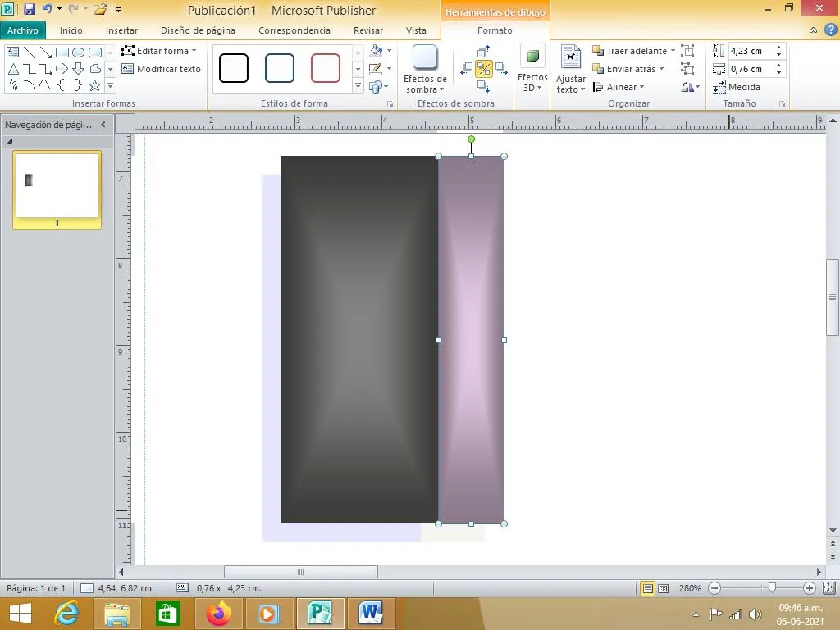Apply the dark blue outline shape style

[280, 68]
